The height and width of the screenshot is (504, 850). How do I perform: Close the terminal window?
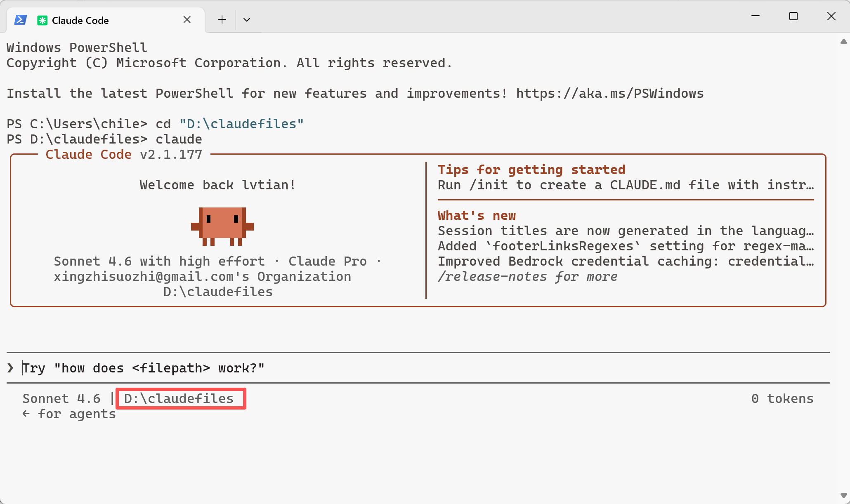pos(831,16)
